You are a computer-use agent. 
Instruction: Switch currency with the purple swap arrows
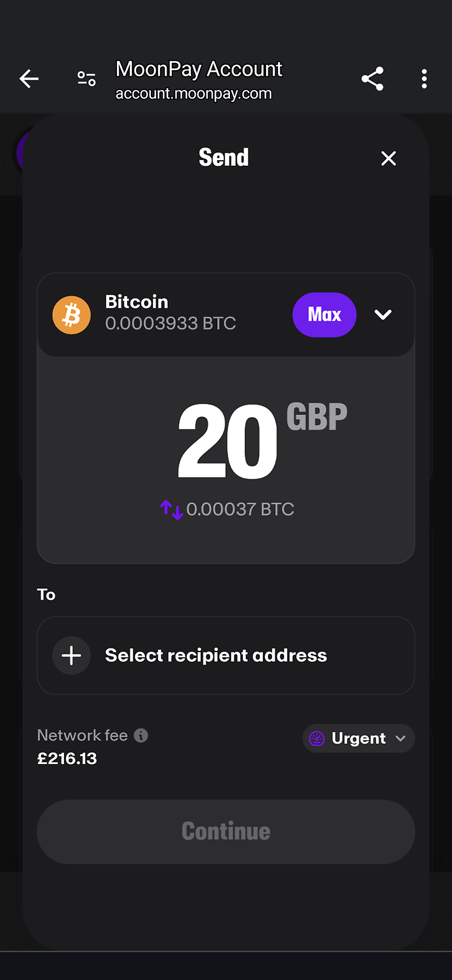(x=172, y=510)
